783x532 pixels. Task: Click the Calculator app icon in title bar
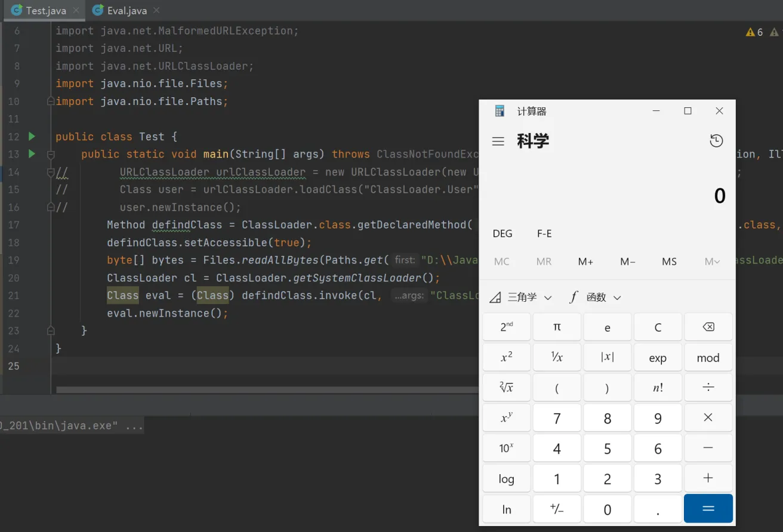(500, 111)
